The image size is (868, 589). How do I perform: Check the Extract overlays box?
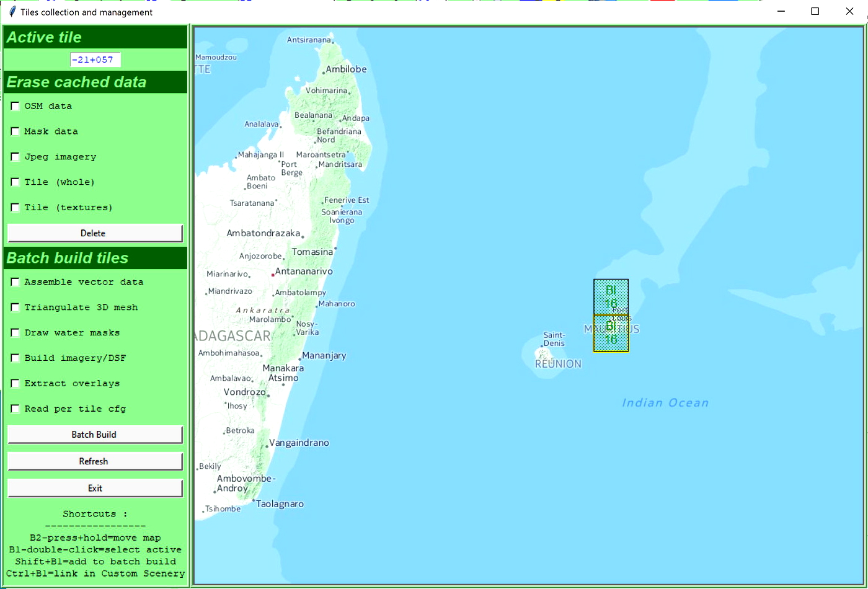[x=15, y=384]
